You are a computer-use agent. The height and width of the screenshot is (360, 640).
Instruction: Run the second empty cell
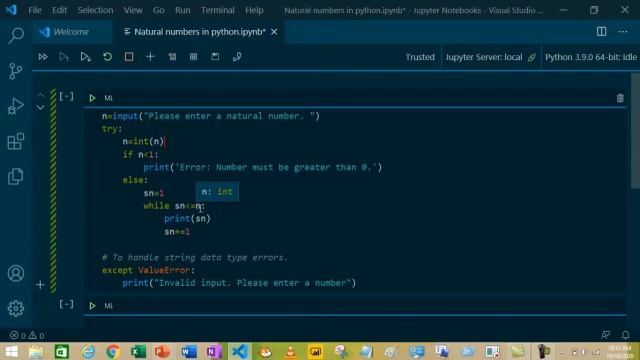point(92,306)
